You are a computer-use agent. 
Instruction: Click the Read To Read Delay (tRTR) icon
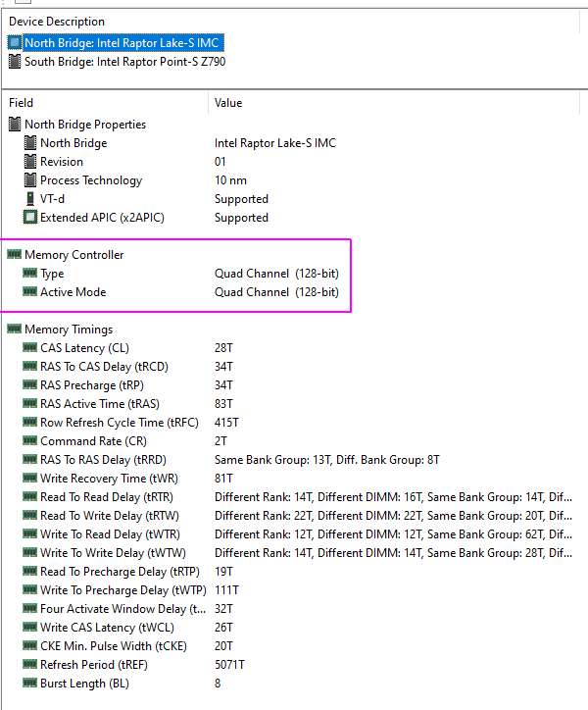click(29, 496)
